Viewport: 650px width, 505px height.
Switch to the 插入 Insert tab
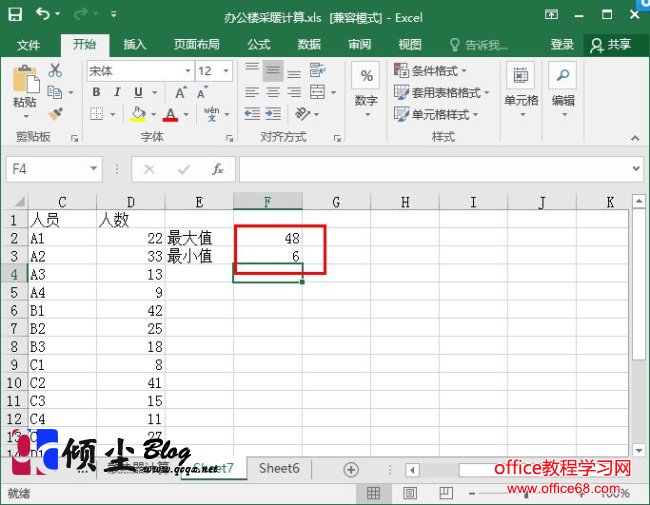tap(135, 45)
